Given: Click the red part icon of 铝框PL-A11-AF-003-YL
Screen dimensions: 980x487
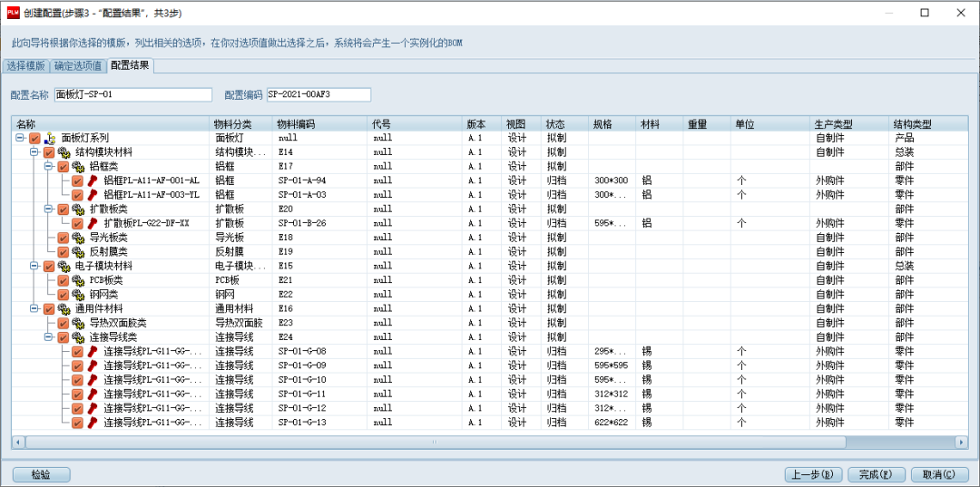Looking at the screenshot, I should (93, 195).
